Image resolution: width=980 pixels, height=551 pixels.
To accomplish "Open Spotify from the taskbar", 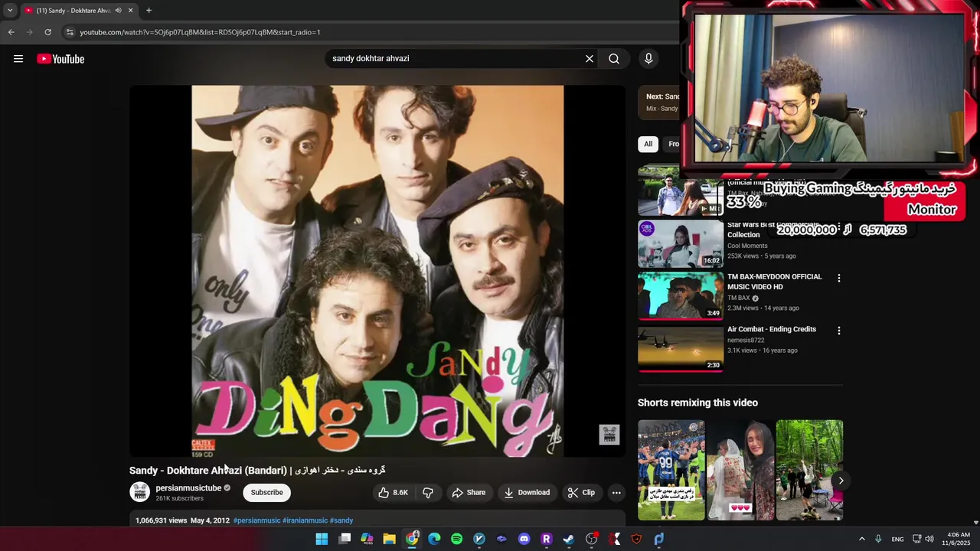I will (x=456, y=539).
